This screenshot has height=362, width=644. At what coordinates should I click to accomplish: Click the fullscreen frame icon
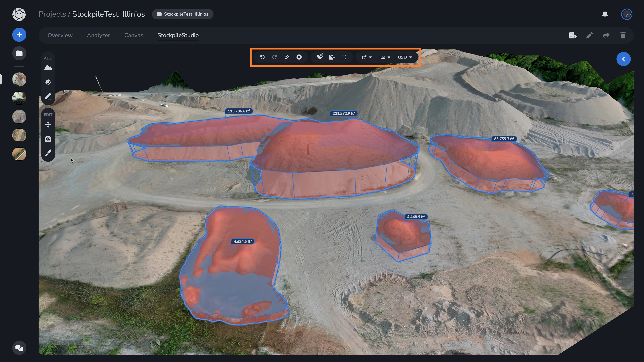(x=344, y=57)
